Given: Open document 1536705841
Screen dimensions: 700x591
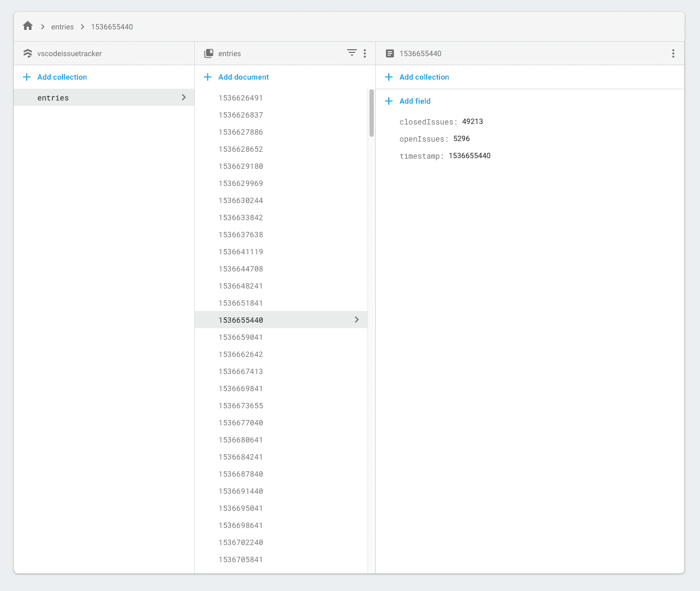Looking at the screenshot, I should (x=241, y=559).
